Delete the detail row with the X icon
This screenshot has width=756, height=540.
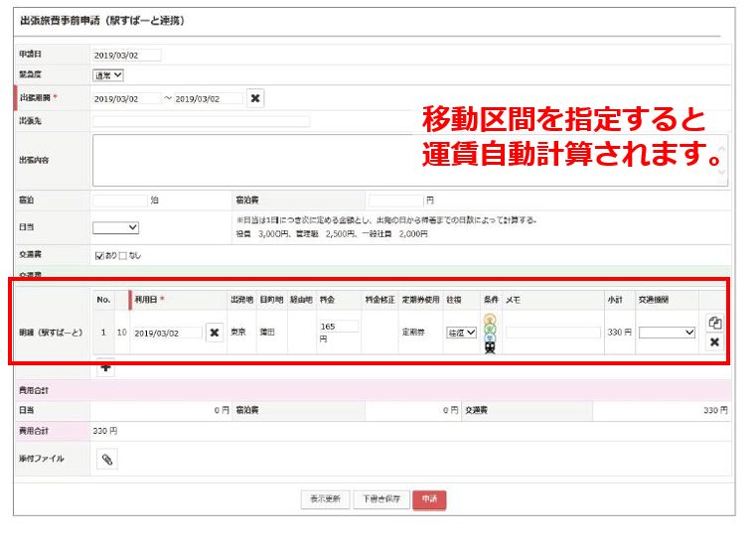[713, 342]
